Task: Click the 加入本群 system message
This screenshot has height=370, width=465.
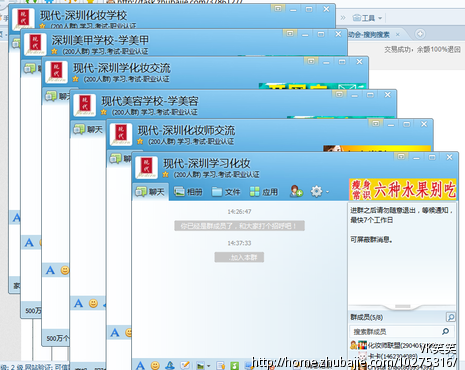Action: pyautogui.click(x=239, y=257)
